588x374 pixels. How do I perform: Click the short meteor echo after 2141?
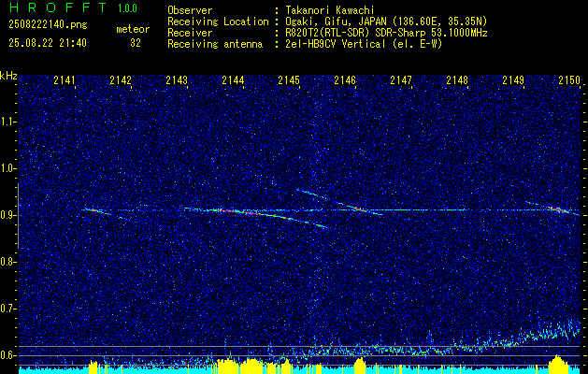[x=96, y=210]
